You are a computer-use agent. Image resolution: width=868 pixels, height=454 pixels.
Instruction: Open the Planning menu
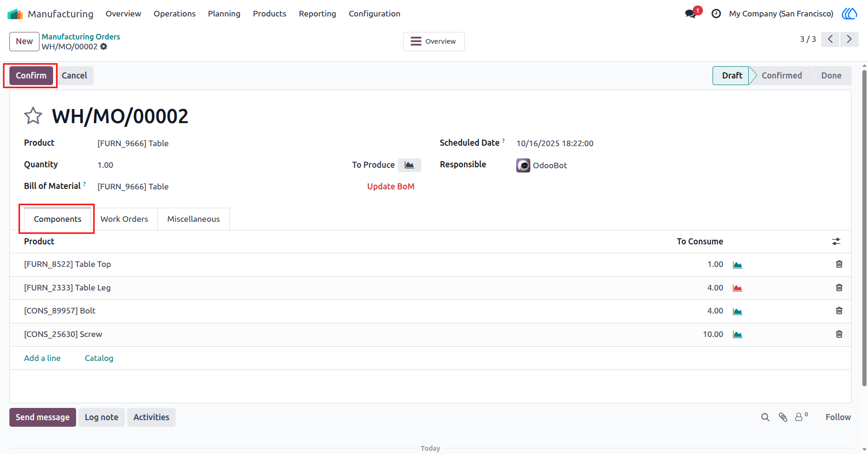(224, 14)
